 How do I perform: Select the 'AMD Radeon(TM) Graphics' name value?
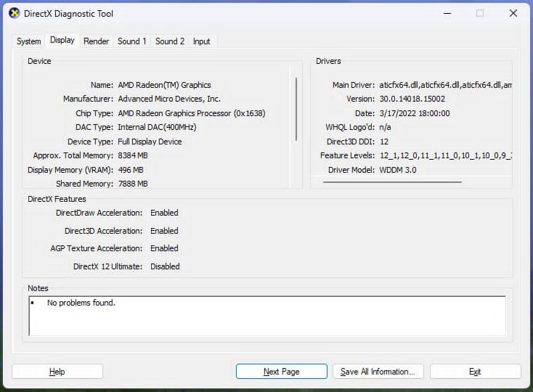click(x=165, y=85)
